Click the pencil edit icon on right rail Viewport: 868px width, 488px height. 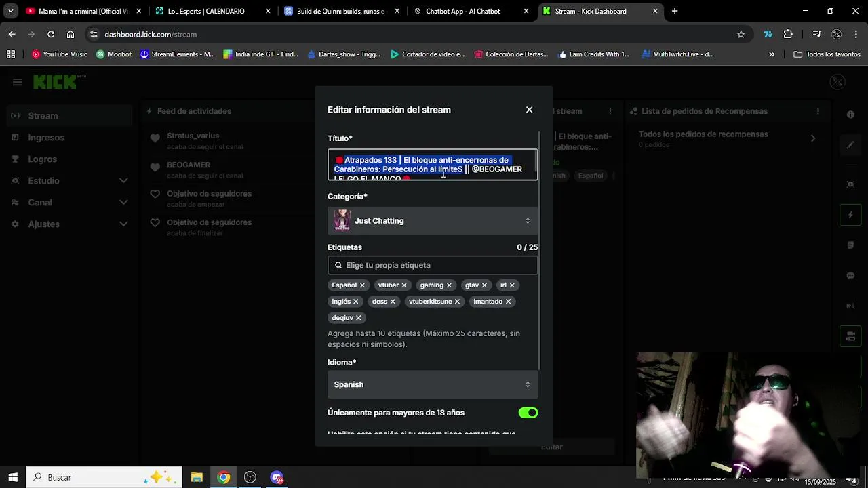click(850, 144)
